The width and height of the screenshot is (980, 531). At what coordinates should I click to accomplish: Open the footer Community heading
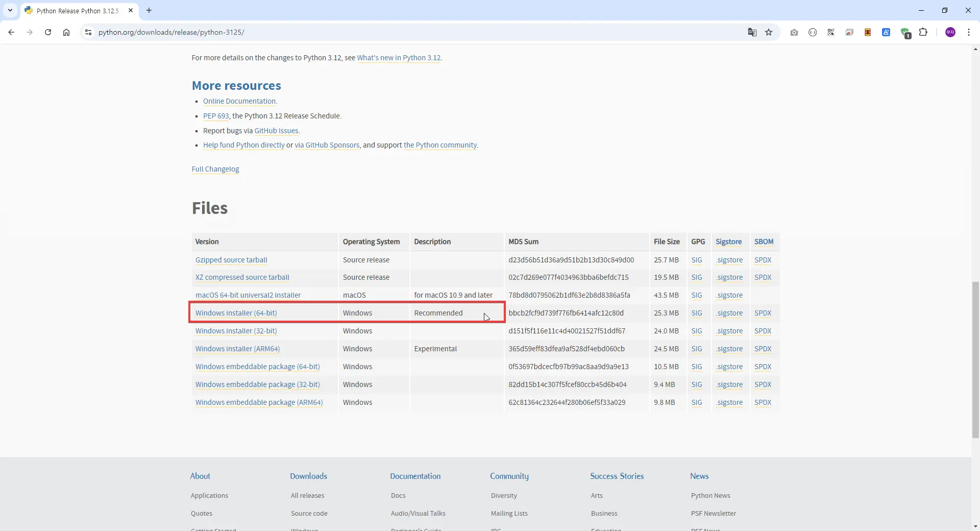[509, 476]
